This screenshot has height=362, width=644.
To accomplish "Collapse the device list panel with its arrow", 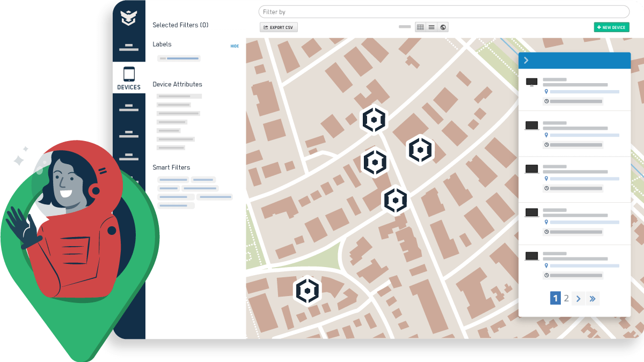I will [x=526, y=60].
